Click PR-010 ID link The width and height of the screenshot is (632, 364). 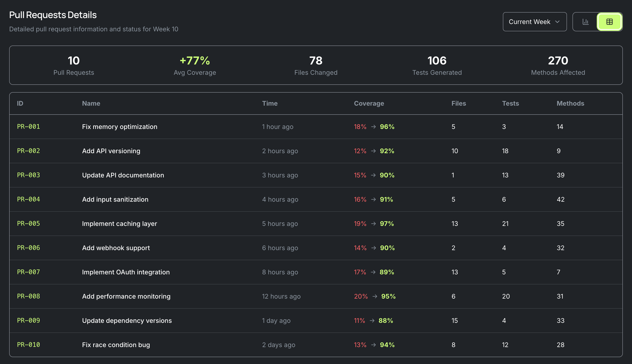click(x=28, y=345)
